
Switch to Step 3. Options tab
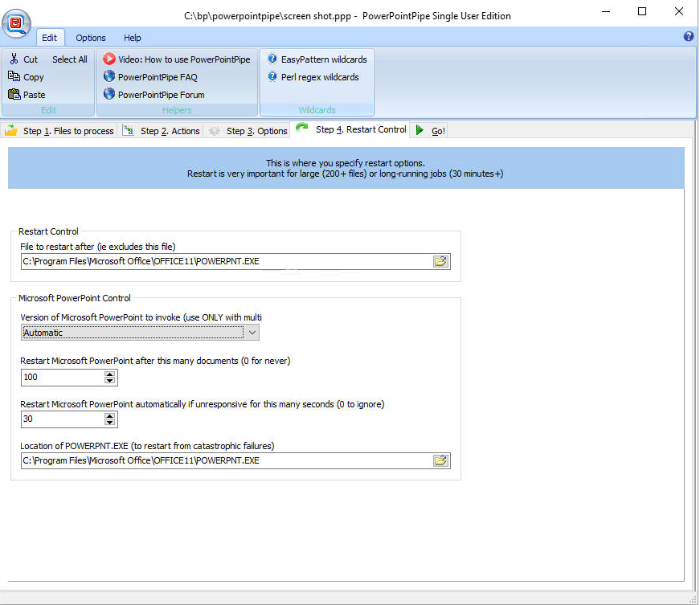coord(248,131)
